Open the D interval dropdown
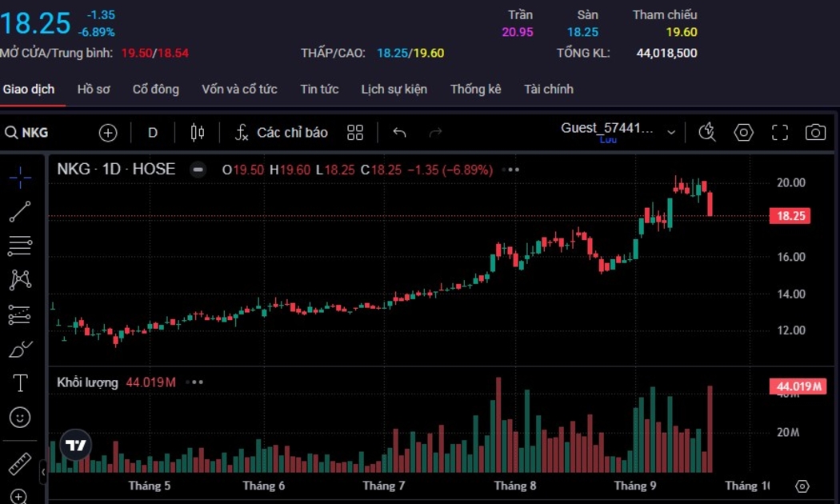 tap(153, 133)
